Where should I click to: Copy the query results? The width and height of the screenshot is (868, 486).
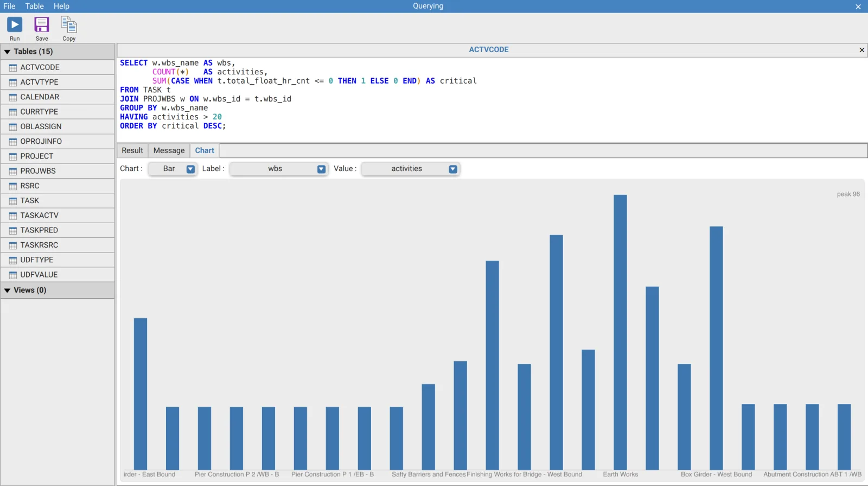coord(69,29)
